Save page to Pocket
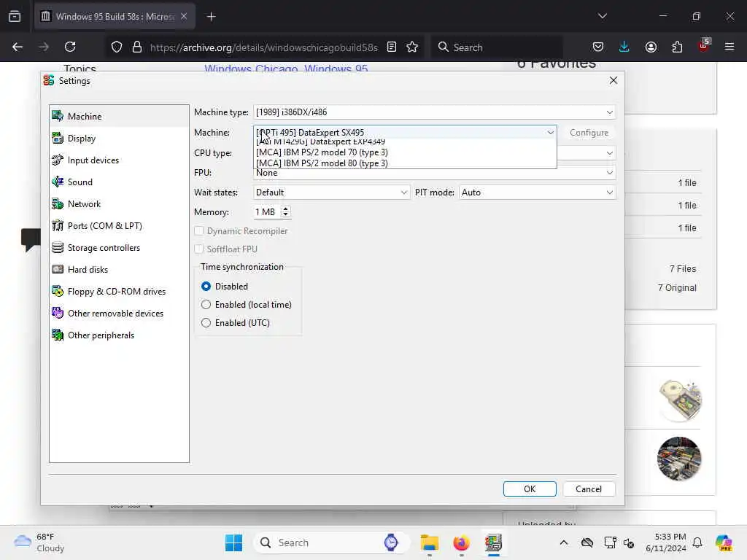 click(x=598, y=47)
